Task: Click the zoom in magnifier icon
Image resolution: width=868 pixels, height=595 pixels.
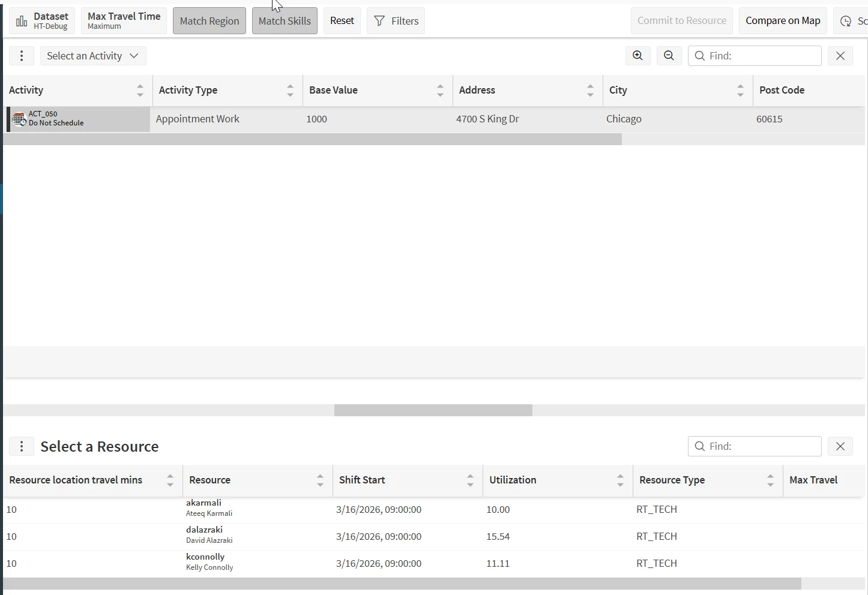Action: 637,56
